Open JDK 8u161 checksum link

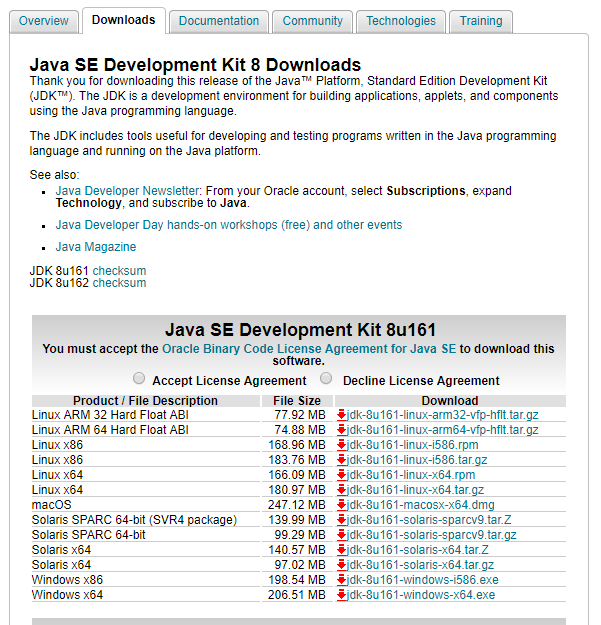point(119,271)
